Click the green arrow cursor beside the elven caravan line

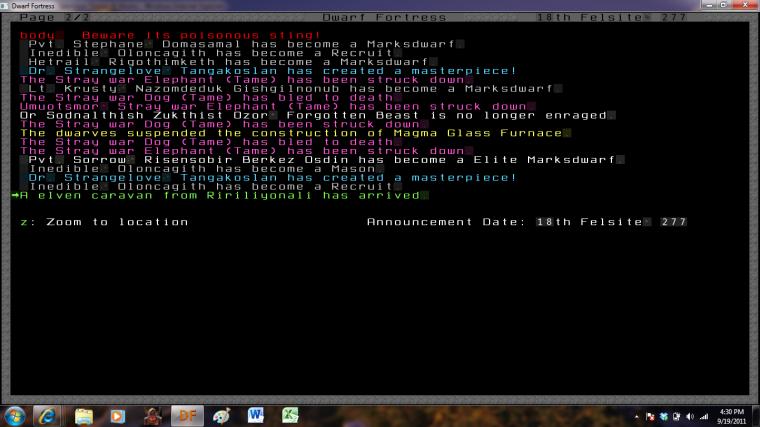15,195
